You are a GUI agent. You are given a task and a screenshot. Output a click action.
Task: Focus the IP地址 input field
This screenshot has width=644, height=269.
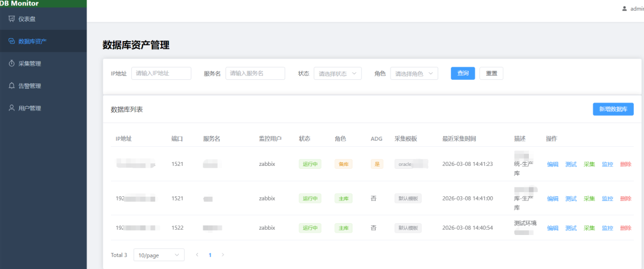161,73
